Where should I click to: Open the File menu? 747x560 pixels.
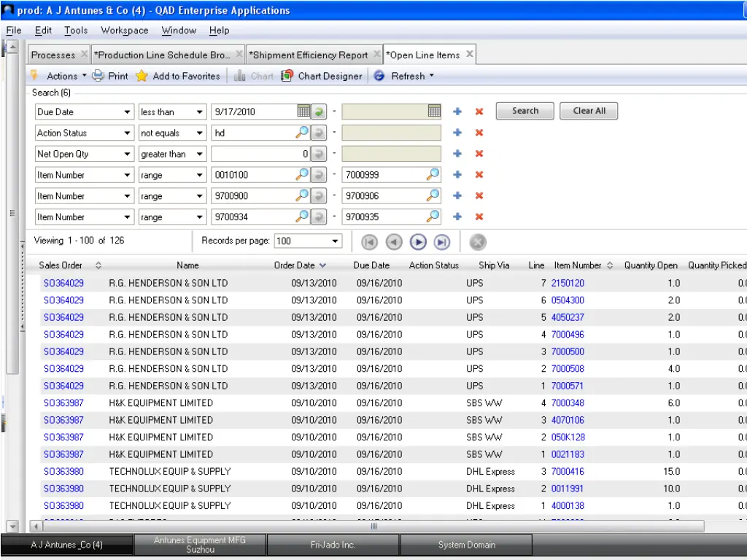(13, 31)
